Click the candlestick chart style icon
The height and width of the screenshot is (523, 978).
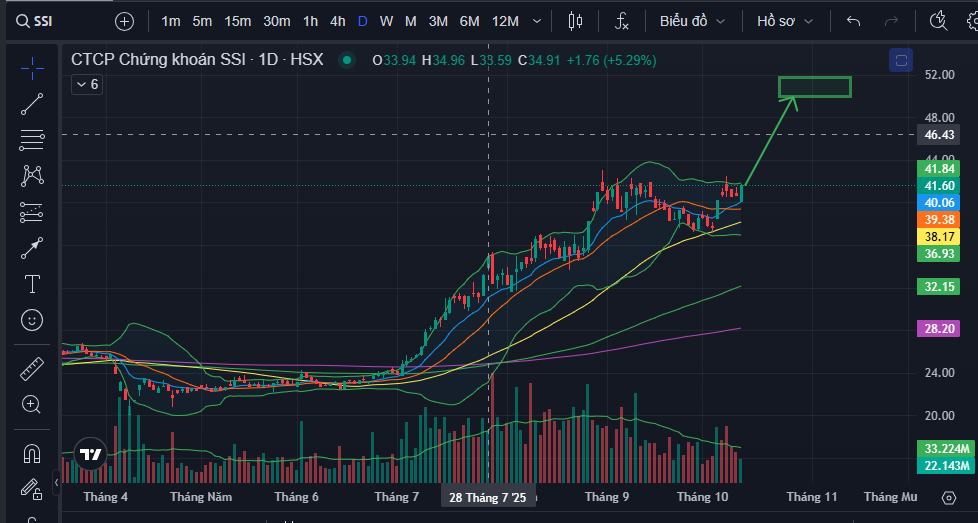574,21
